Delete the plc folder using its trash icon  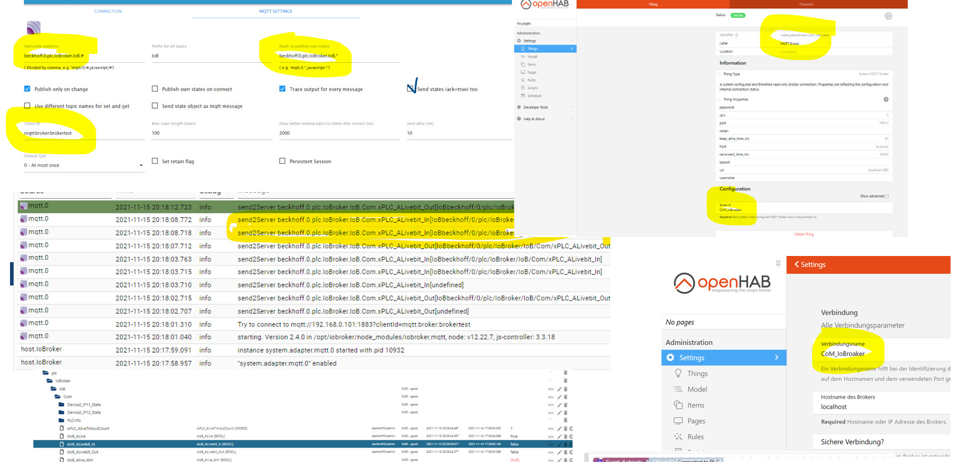tap(565, 373)
